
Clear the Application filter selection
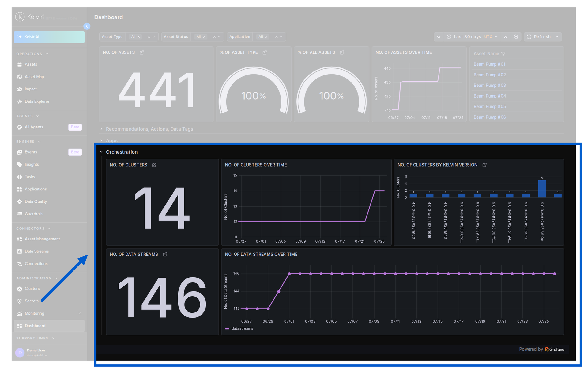[x=276, y=37]
